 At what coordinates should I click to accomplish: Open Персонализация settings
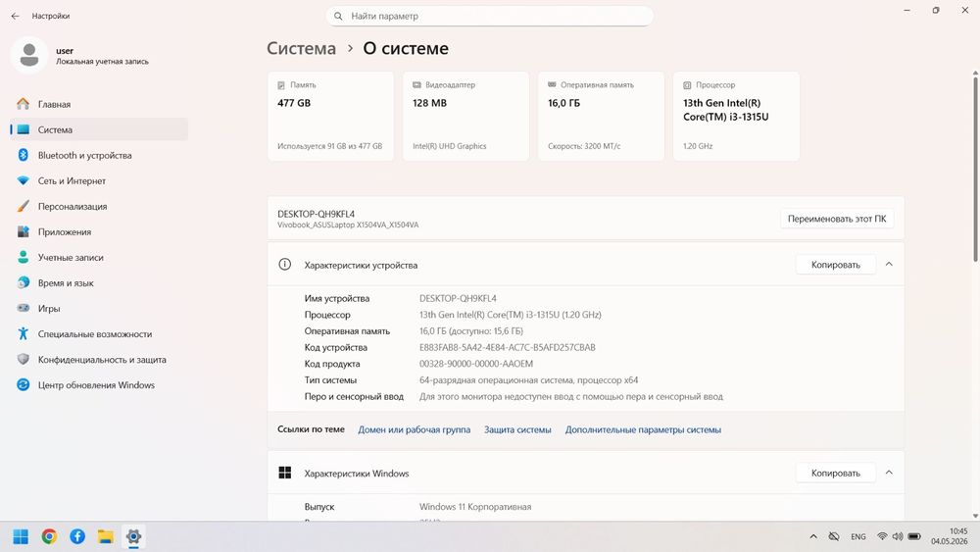[x=99, y=206]
